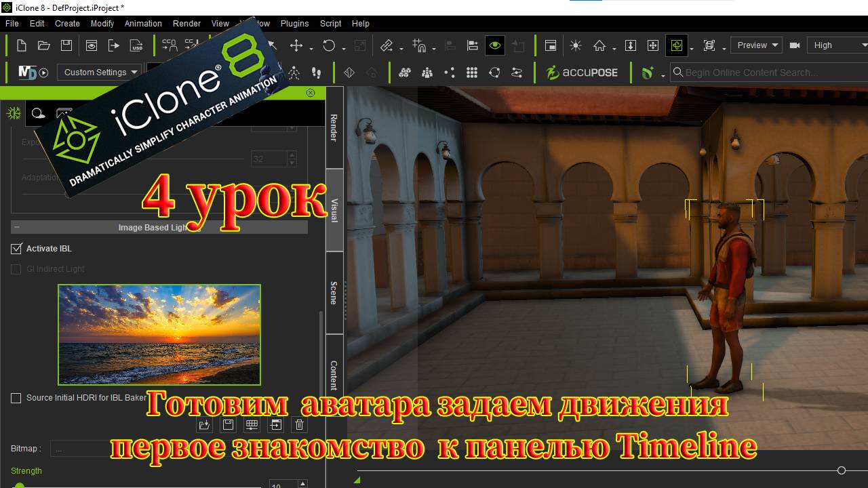
Task: Open the File menu
Action: coord(12,23)
